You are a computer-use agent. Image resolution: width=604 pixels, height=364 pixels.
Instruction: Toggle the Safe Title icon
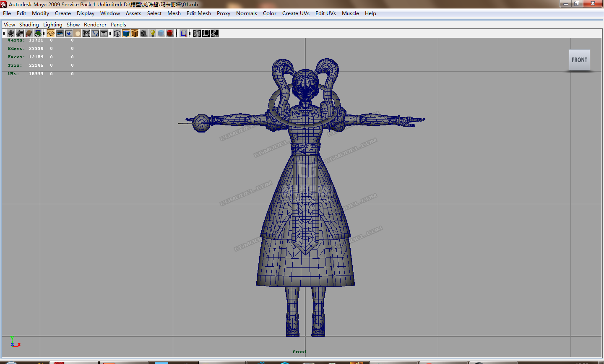[x=104, y=34]
